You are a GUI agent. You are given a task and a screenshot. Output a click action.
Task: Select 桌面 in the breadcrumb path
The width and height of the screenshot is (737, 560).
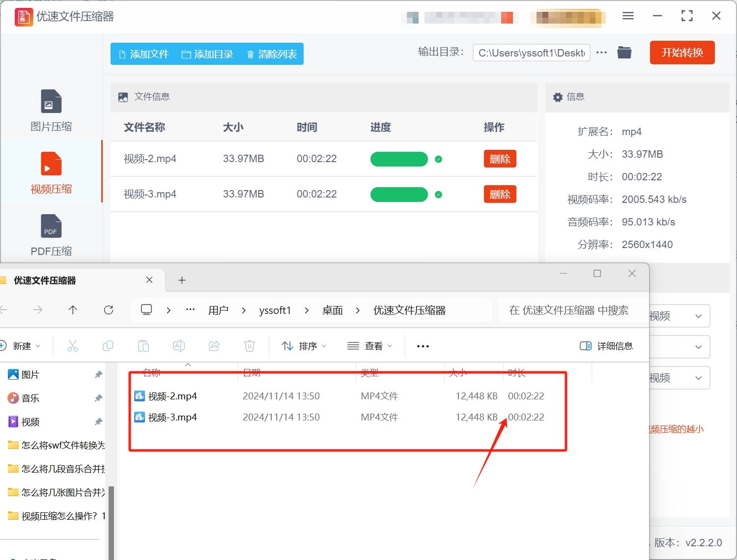tap(332, 310)
